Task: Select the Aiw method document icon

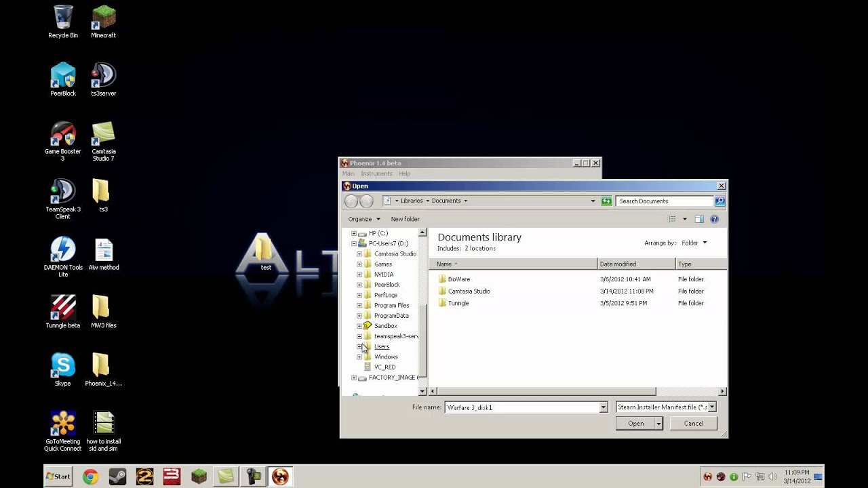Action: point(104,254)
